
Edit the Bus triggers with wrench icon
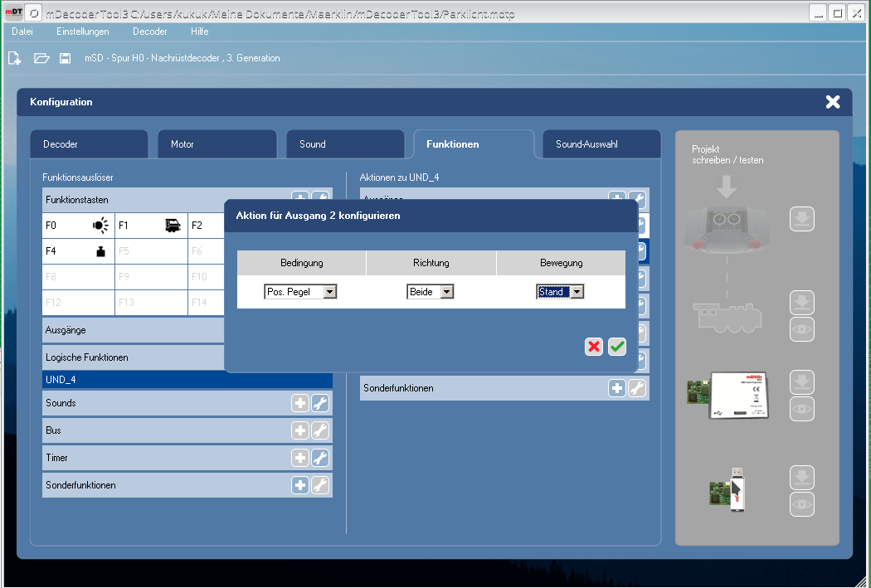point(319,431)
